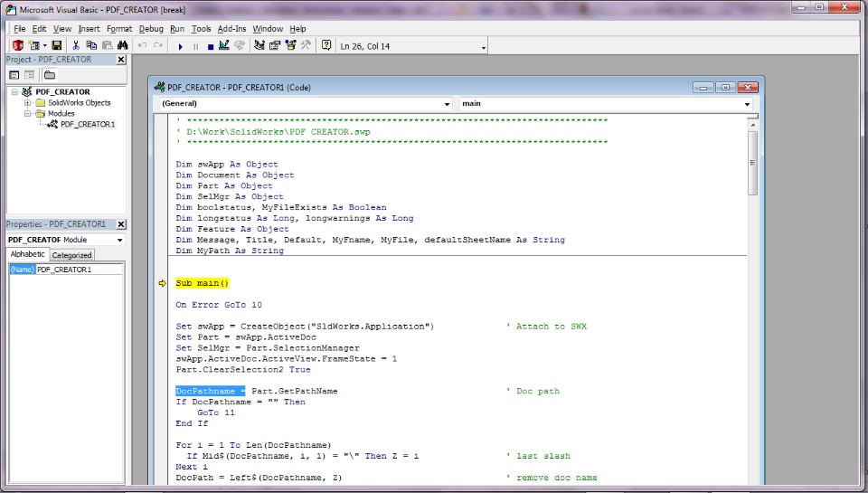Toggle Design Mode icon

tap(224, 45)
